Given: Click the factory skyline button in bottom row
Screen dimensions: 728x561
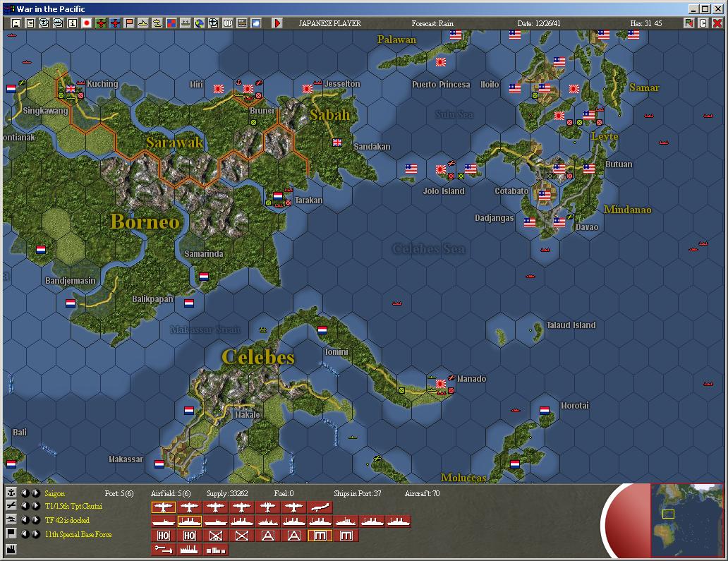Looking at the screenshot, I should click(x=190, y=550).
